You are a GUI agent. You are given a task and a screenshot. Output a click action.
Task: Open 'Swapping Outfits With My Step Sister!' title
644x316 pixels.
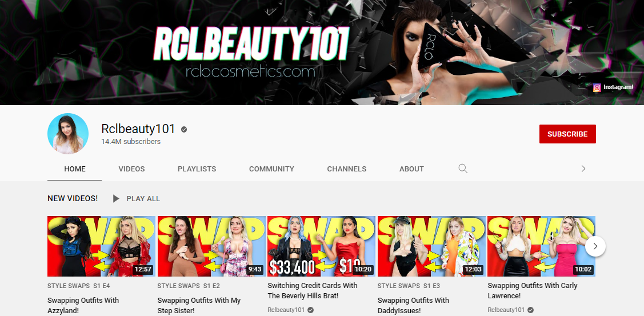click(x=199, y=305)
